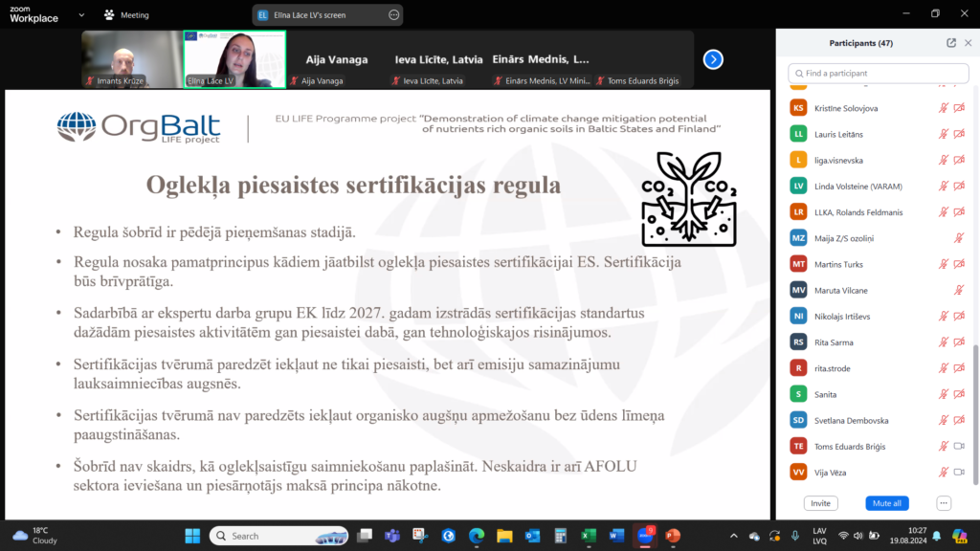
Task: Click KS avatar of Kristīne Solovjova
Action: (798, 108)
